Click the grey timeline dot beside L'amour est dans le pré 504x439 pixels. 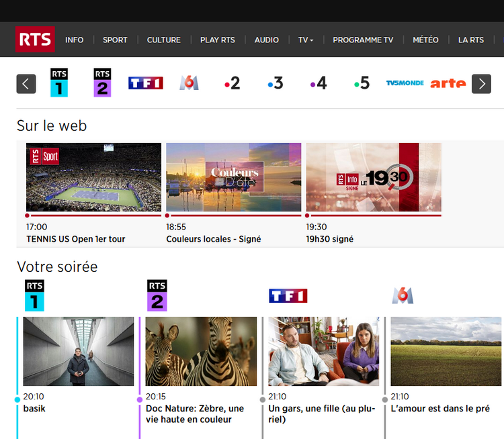[x=385, y=400]
